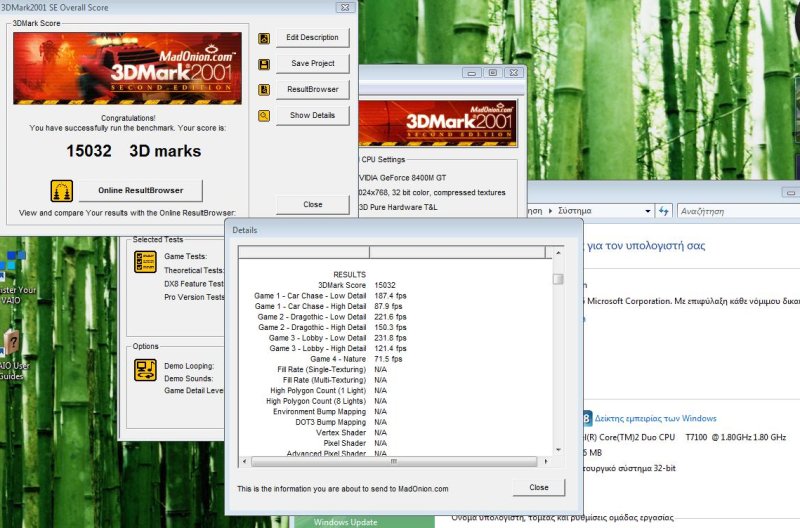Click the Details list scroll up arrow
800x528 pixels.
coord(558,253)
